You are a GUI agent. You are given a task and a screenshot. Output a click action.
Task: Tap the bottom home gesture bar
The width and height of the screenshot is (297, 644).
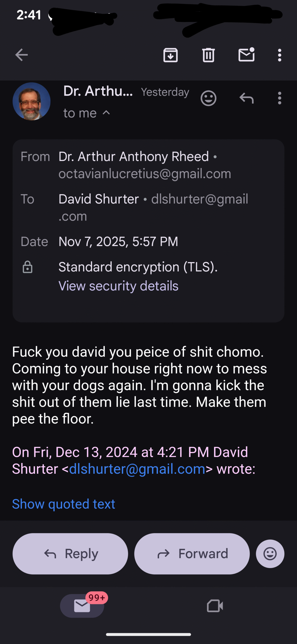[x=148, y=634]
